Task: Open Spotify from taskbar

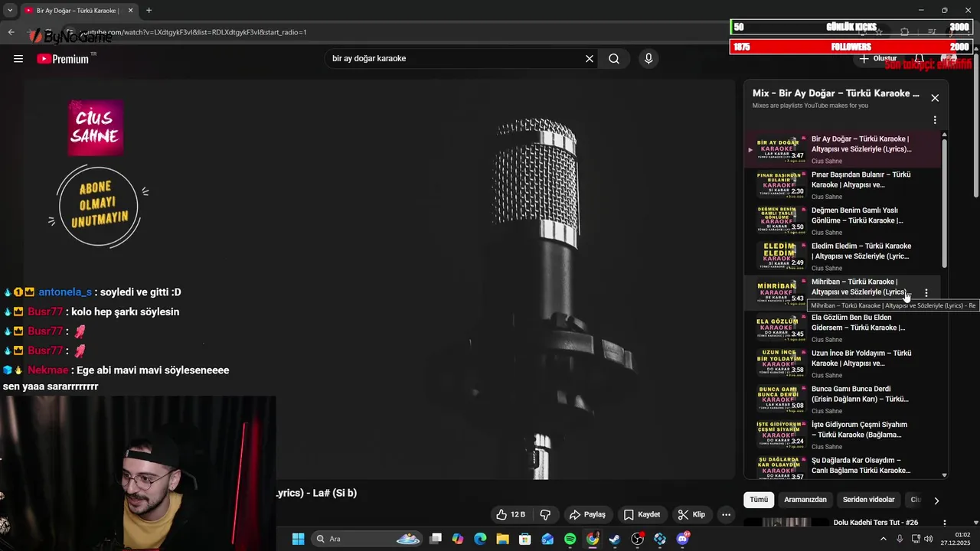Action: coord(570,539)
